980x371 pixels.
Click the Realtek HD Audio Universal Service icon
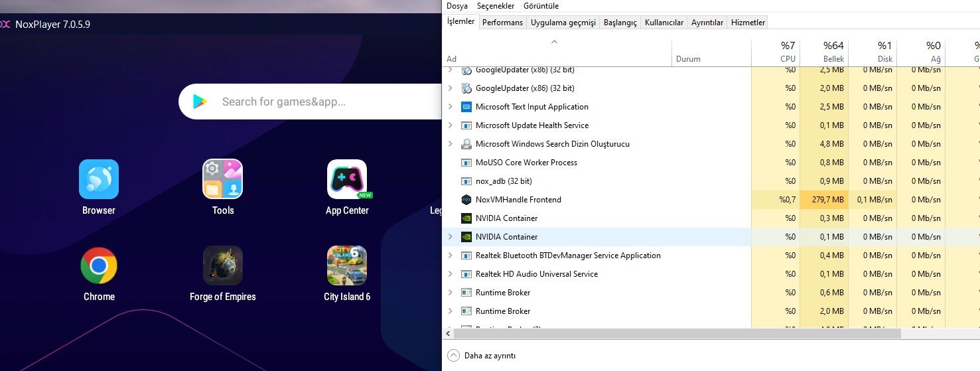coord(466,273)
